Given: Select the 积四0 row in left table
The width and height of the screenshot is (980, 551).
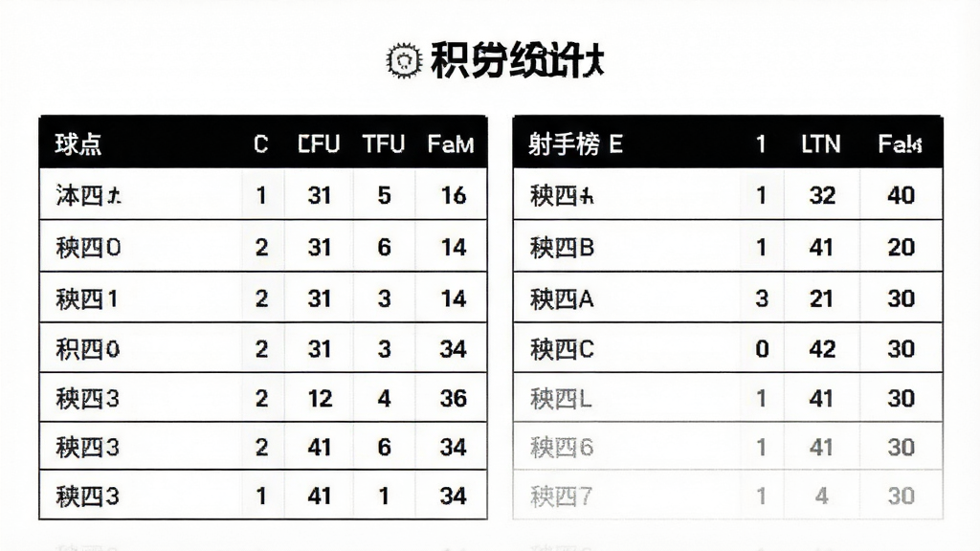Looking at the screenshot, I should click(263, 348).
